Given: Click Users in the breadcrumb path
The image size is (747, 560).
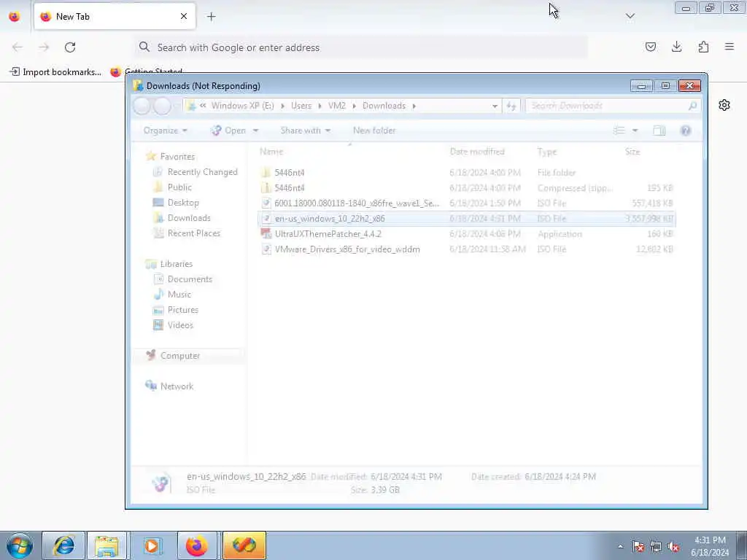Looking at the screenshot, I should (x=301, y=106).
